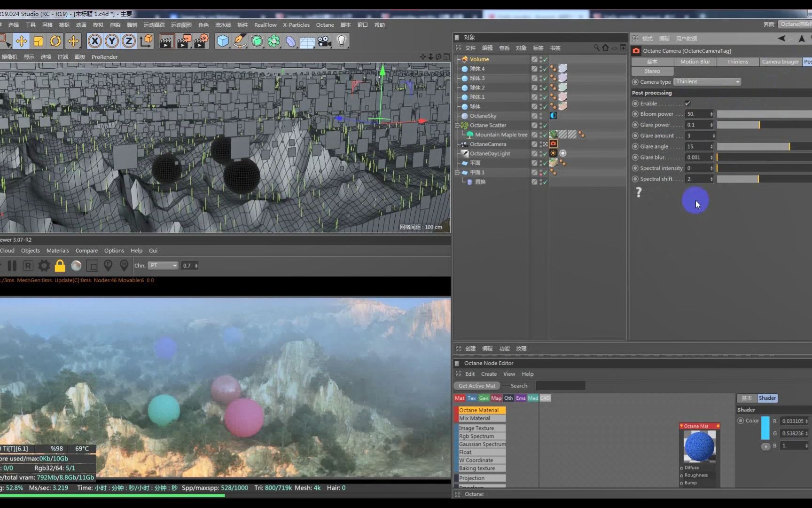Viewport: 812px width, 508px height.
Task: Open the green Subdivision generator icon
Action: tap(257, 41)
